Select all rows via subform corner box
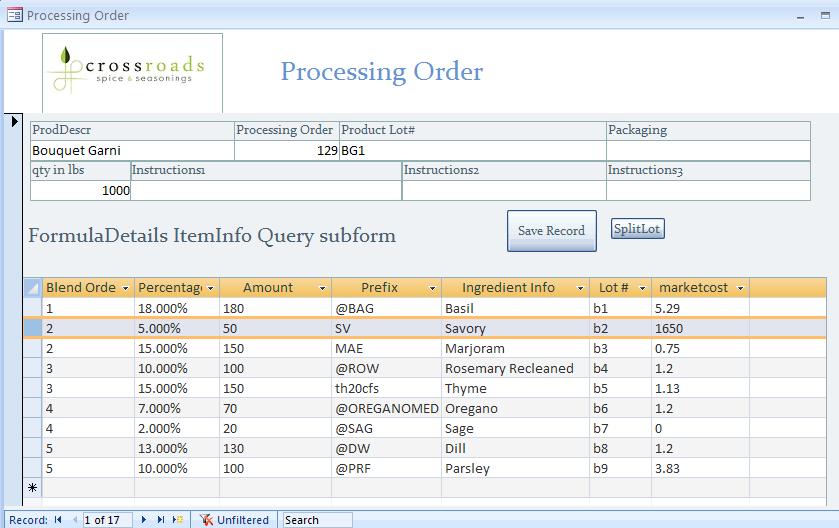The height and width of the screenshot is (528, 839). 32,288
